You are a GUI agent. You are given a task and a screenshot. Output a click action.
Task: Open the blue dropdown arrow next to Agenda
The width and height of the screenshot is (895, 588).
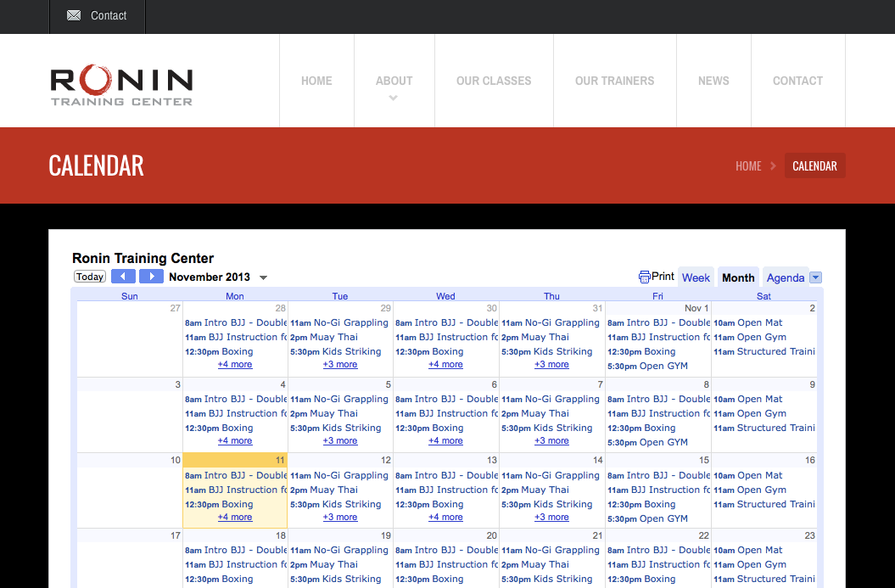815,277
